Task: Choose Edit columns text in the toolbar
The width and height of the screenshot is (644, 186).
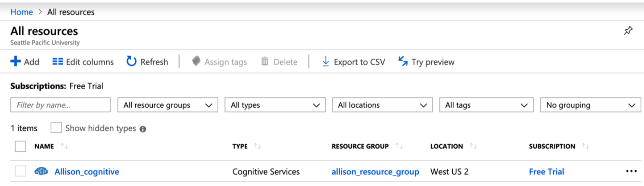Action: pos(90,62)
